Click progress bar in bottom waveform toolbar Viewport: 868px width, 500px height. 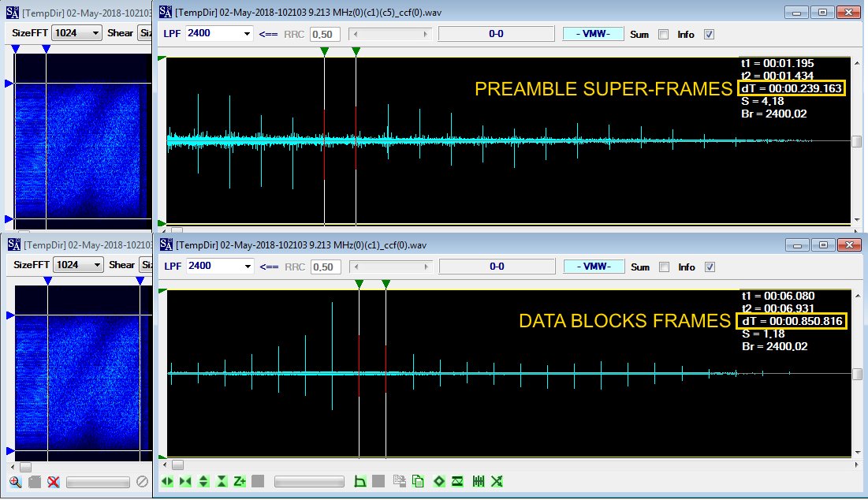[x=309, y=482]
